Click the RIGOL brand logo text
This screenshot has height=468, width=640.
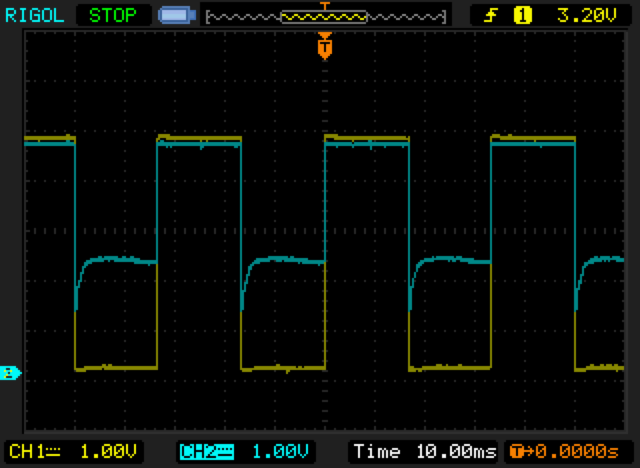34,16
